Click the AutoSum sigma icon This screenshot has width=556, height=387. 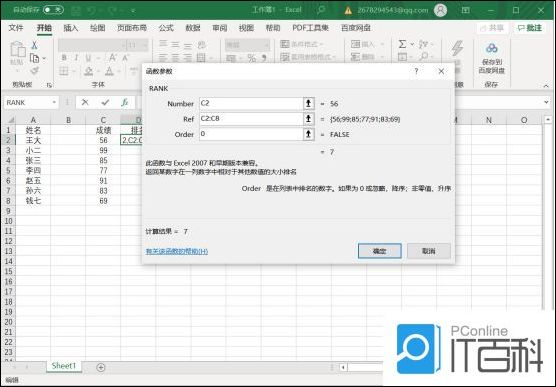[402, 44]
